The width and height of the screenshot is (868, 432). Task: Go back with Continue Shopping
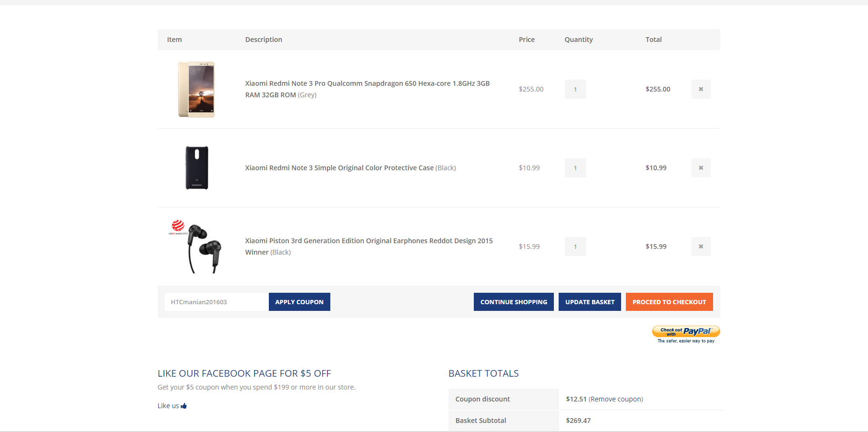click(x=514, y=302)
